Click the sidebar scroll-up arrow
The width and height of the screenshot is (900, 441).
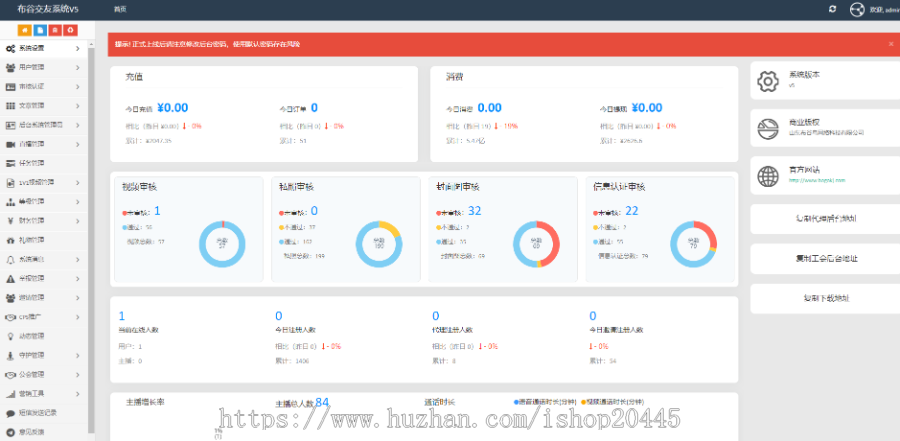tap(91, 44)
